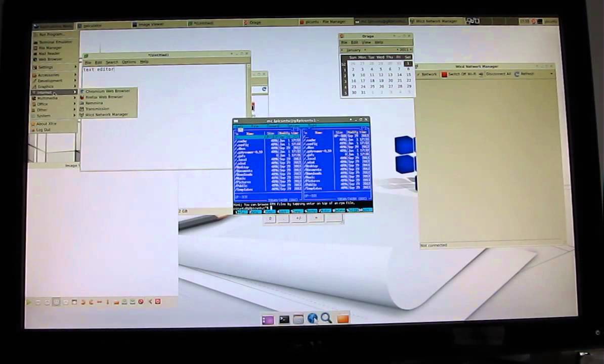Open terminal icon in bottom dock
Viewport: 604px width, 364px height.
point(284,320)
